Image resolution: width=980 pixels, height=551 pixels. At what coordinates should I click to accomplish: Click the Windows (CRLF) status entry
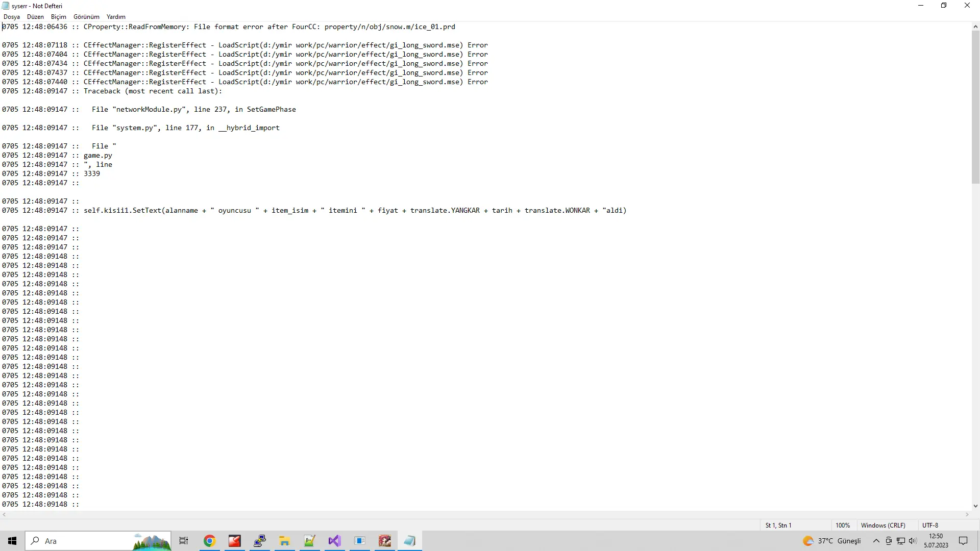tap(883, 525)
